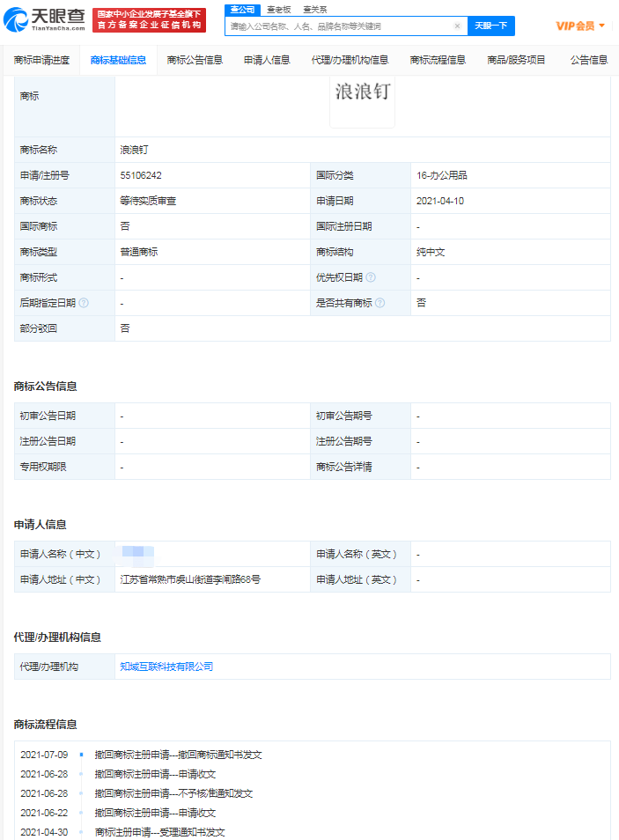The width and height of the screenshot is (619, 840).
Task: Select the 2021-04-30 process entry
Action: [122, 832]
